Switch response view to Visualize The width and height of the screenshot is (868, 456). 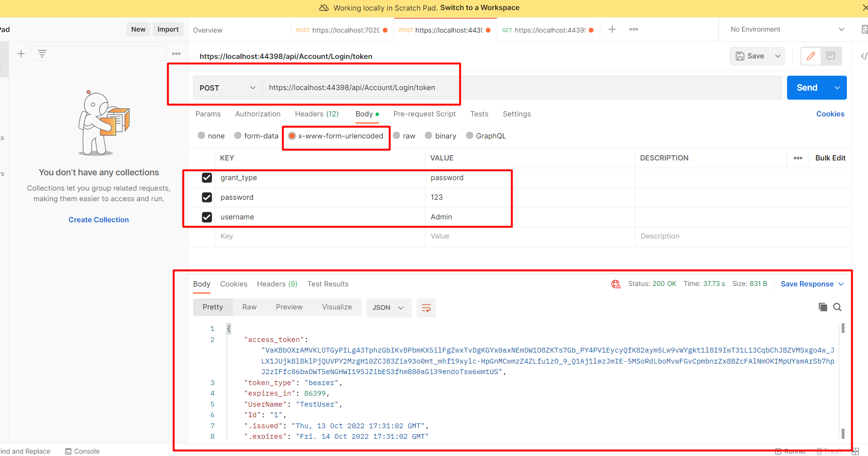(x=337, y=307)
